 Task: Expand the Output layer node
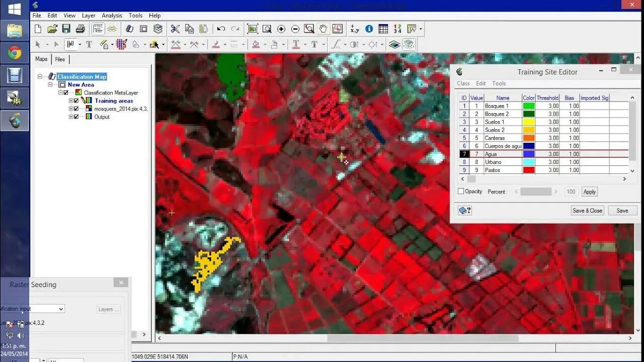pyautogui.click(x=71, y=117)
